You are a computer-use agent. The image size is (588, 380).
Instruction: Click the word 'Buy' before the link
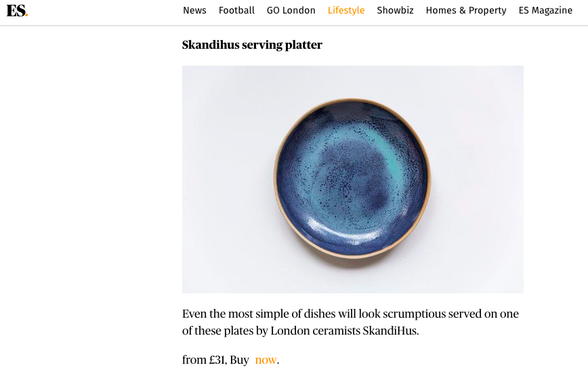point(239,360)
